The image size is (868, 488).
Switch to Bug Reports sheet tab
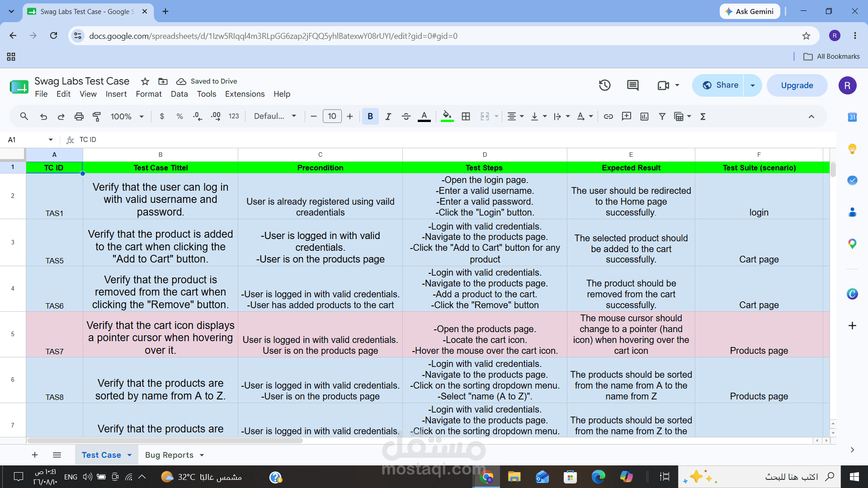169,455
